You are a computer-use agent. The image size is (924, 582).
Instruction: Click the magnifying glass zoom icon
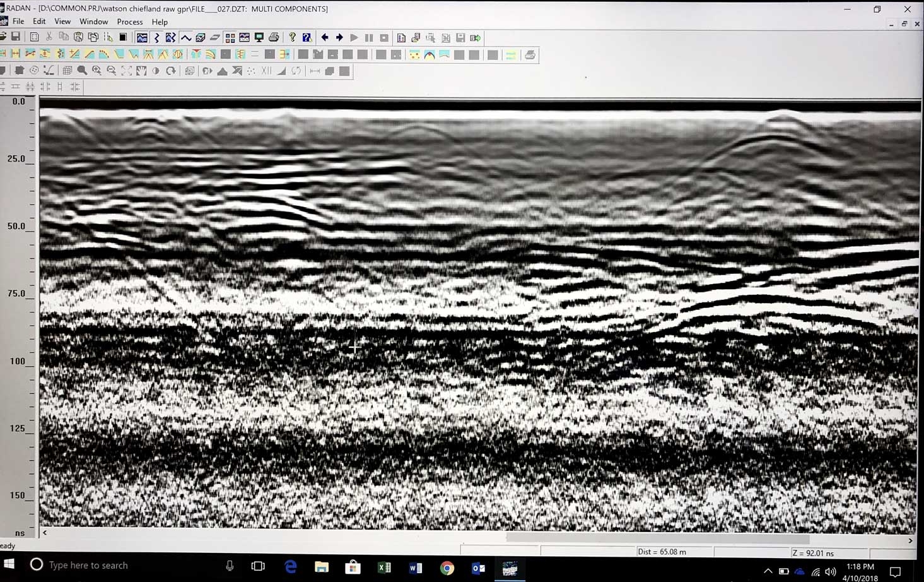click(82, 71)
